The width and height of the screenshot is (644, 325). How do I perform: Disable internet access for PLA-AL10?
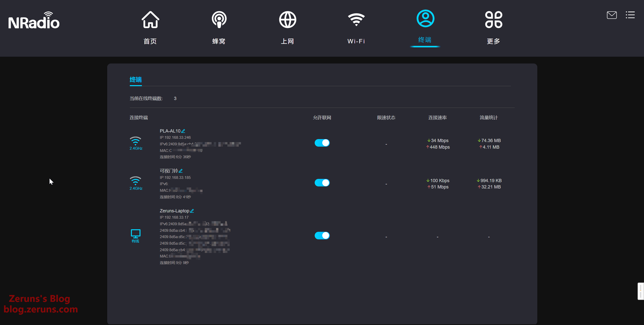[x=322, y=143]
